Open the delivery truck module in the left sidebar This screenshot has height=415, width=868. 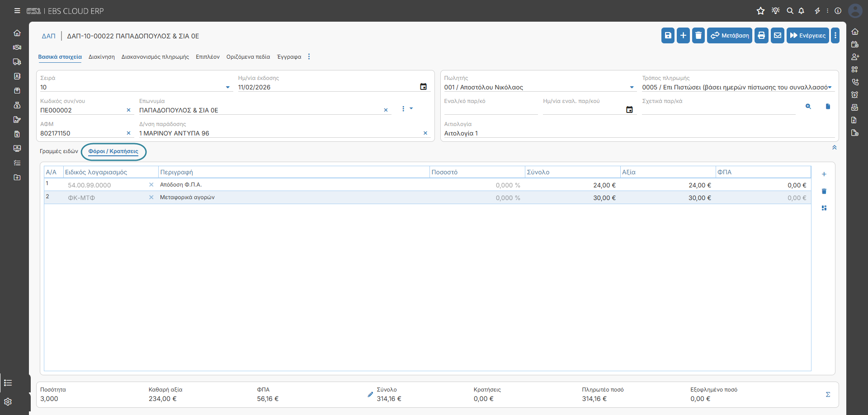(17, 62)
